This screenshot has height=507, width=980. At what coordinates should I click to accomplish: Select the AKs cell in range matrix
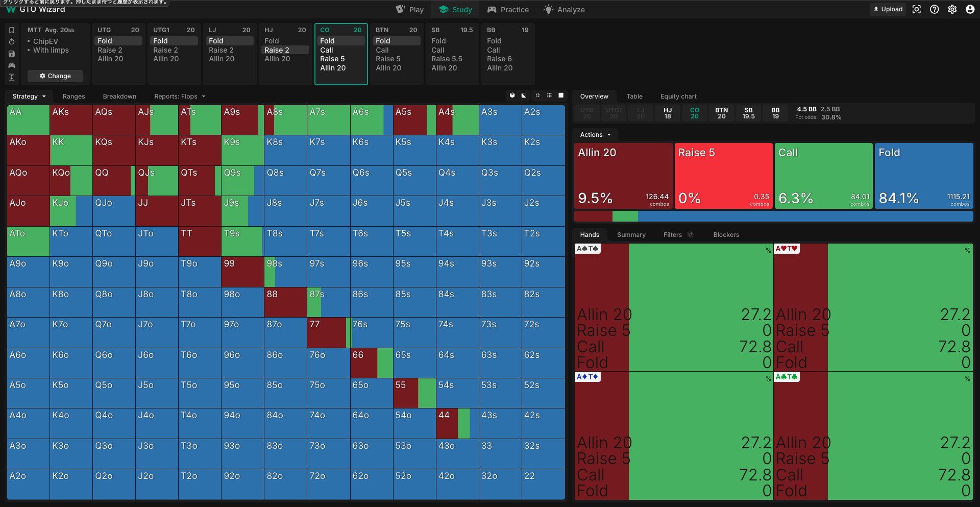71,120
